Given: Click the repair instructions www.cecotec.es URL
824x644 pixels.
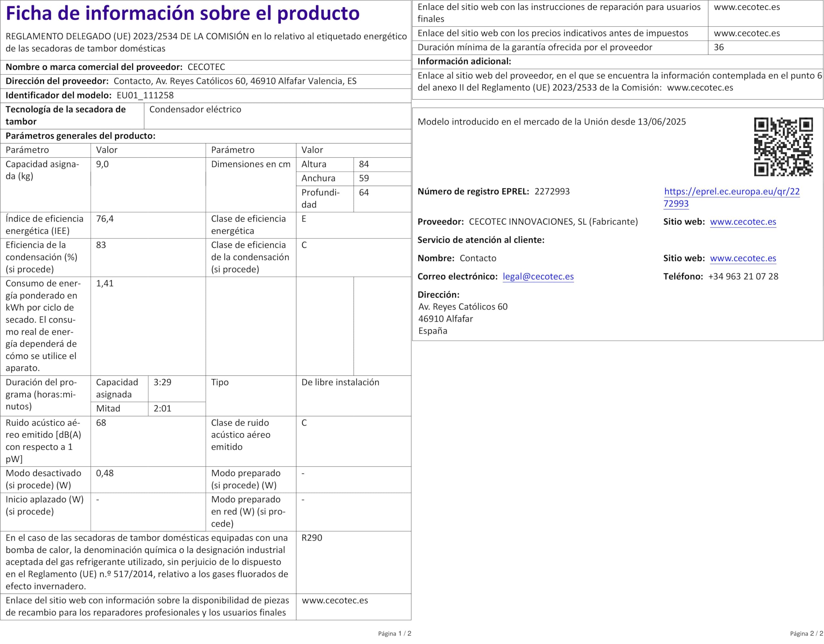Looking at the screenshot, I should (747, 7).
